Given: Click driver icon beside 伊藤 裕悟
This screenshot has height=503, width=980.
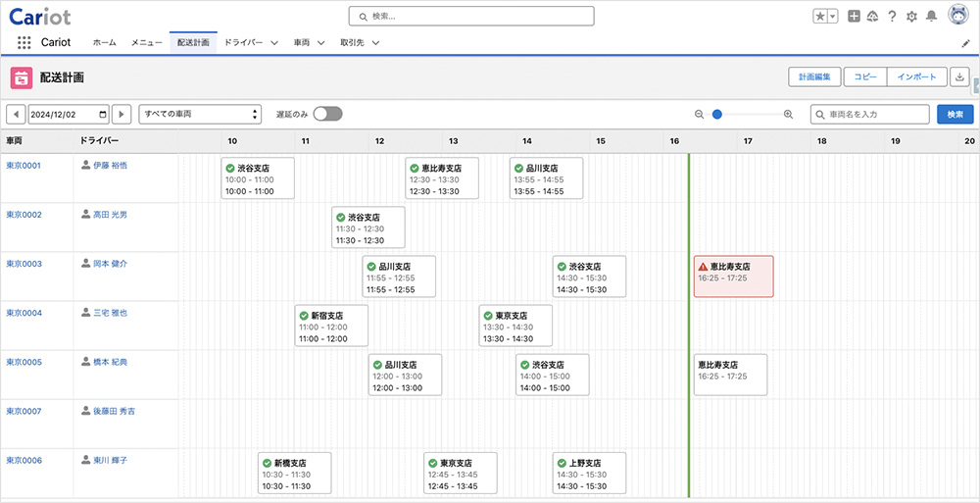Looking at the screenshot, I should click(85, 165).
